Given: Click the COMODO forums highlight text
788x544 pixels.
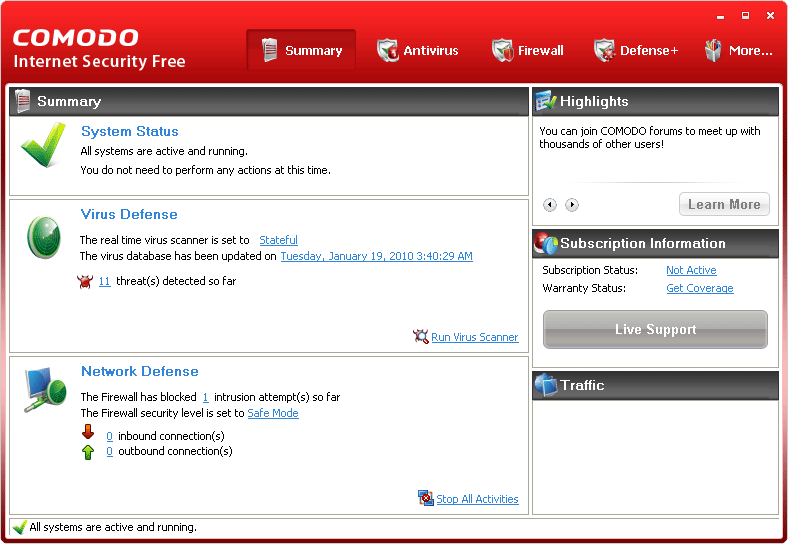Looking at the screenshot, I should tap(649, 137).
